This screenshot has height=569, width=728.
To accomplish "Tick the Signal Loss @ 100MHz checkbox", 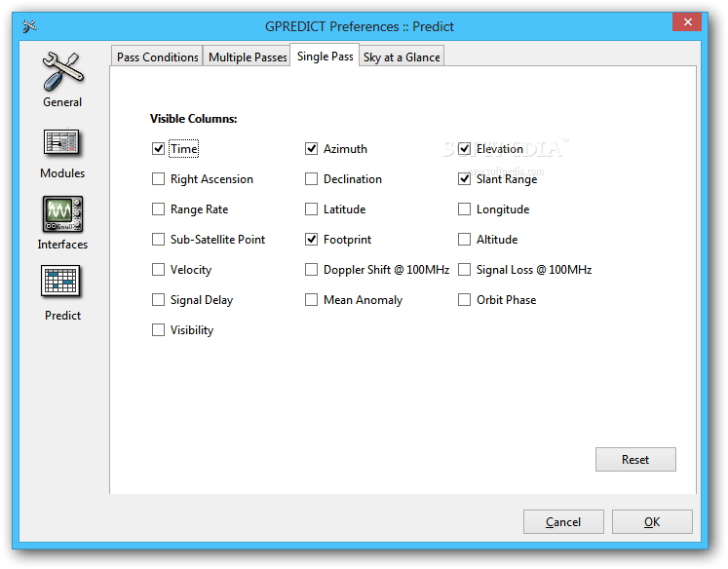I will (464, 270).
